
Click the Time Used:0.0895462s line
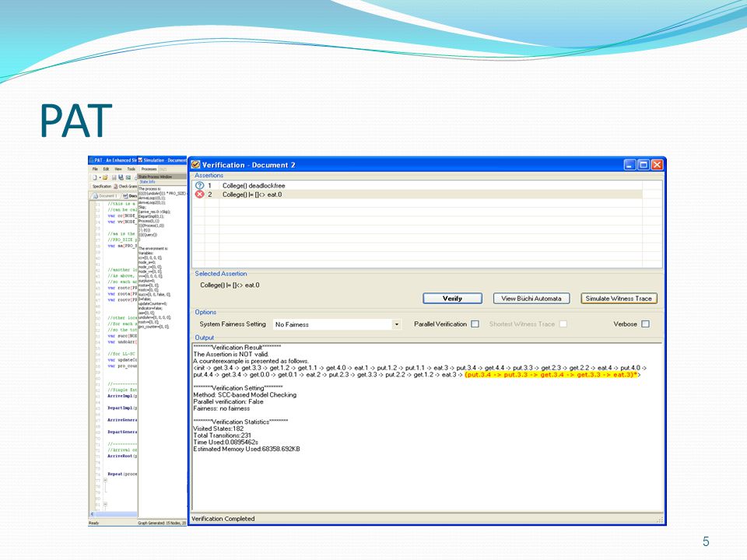click(226, 442)
